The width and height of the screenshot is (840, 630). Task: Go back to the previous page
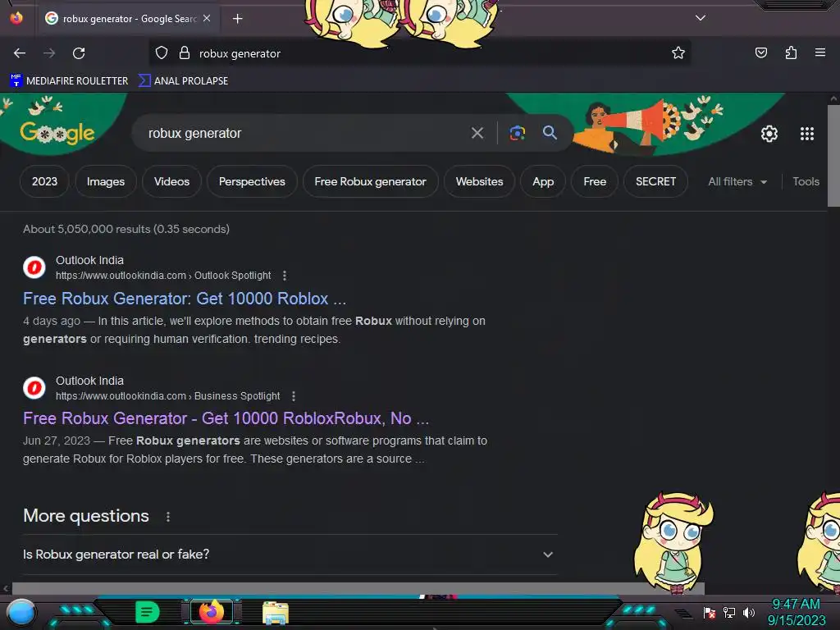click(x=20, y=53)
